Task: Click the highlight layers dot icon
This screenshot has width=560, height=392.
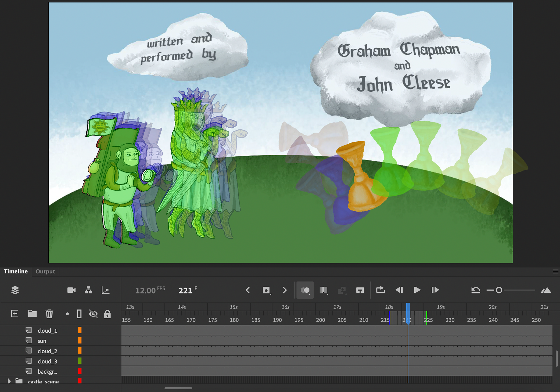Action: (67, 314)
